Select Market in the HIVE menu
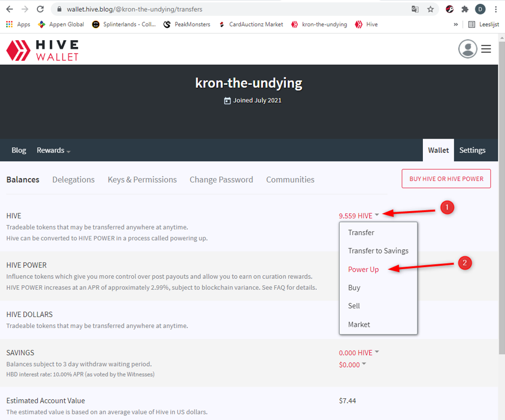Screen dimensions: 505x420 pos(359,324)
